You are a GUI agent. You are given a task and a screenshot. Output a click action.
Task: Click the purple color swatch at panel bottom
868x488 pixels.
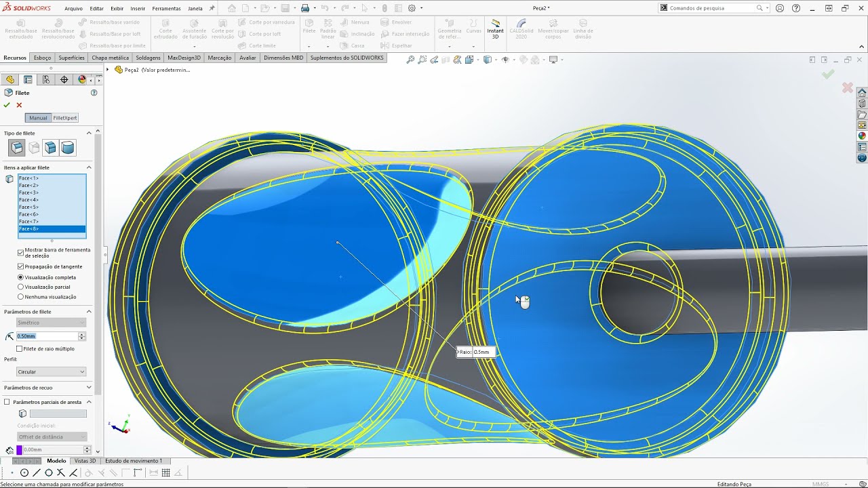point(19,450)
